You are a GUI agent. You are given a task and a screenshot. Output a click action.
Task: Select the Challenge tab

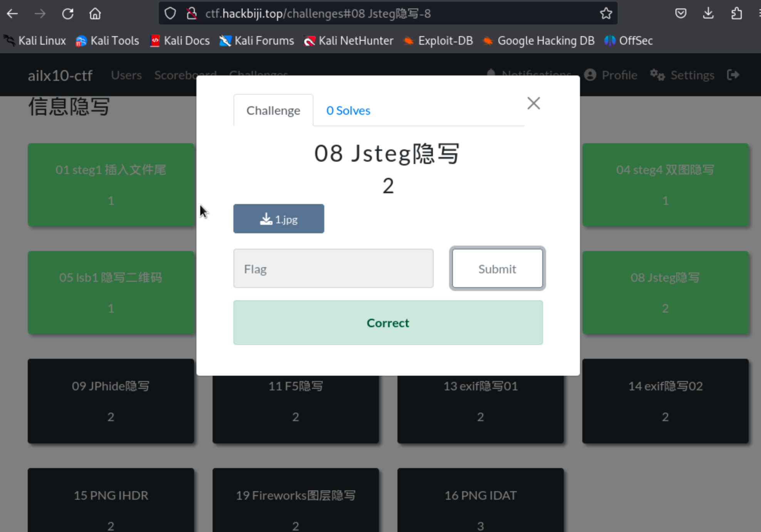click(x=273, y=110)
